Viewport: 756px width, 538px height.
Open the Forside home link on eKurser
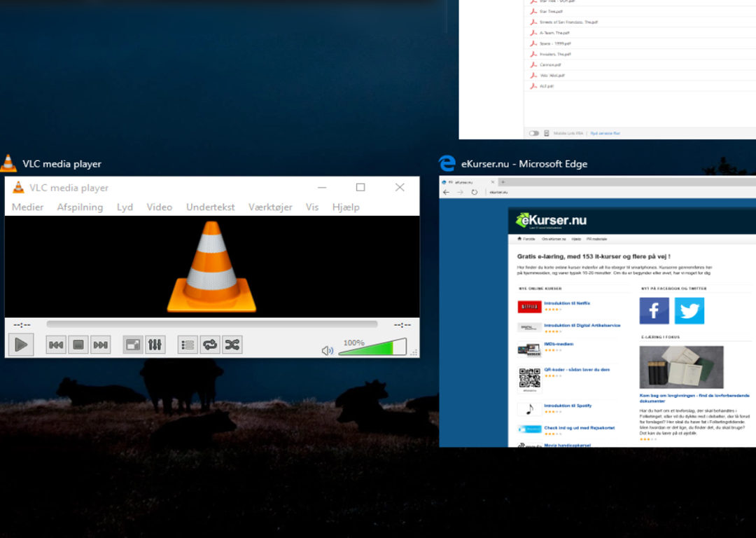coord(526,239)
